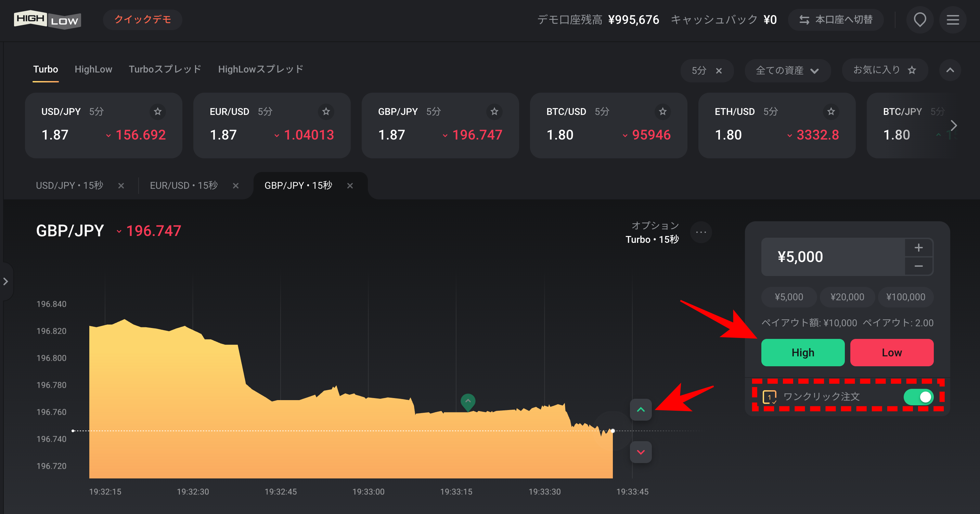Open chart options three-dot menu
This screenshot has width=980, height=514.
click(x=701, y=232)
